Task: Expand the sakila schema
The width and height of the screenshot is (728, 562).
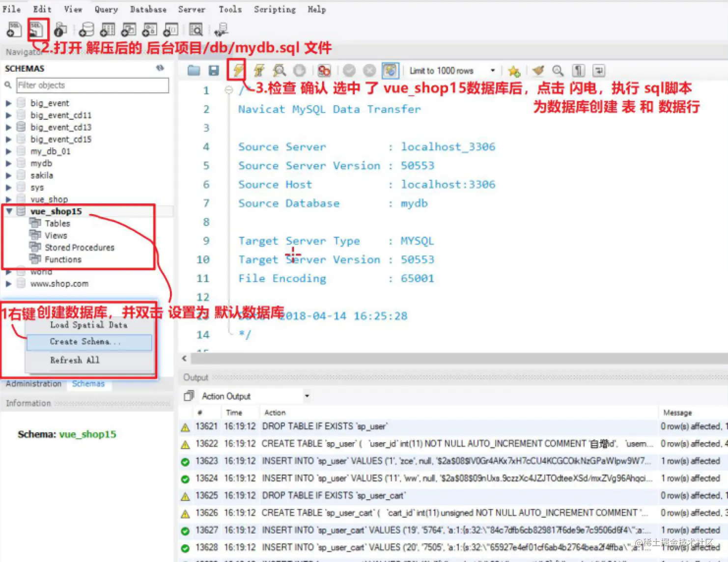Action: click(x=8, y=175)
